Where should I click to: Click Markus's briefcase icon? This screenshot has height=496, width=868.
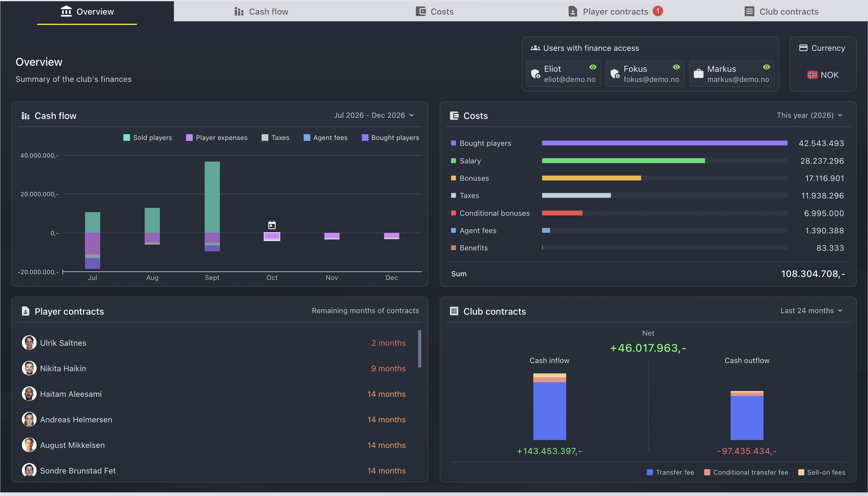tap(699, 74)
